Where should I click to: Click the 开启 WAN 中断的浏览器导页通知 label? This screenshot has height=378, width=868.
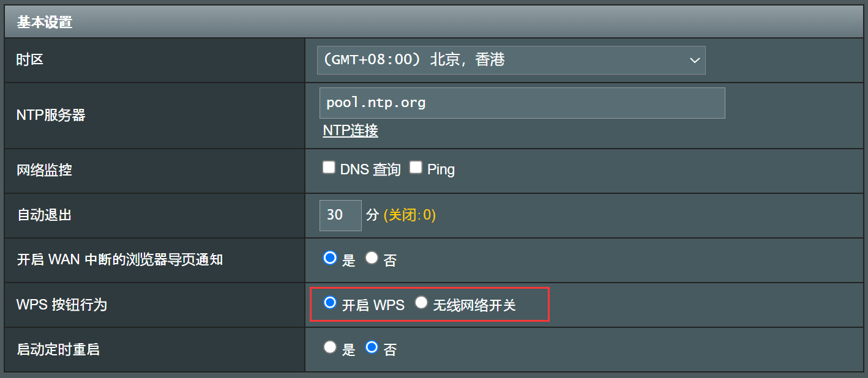point(119,259)
